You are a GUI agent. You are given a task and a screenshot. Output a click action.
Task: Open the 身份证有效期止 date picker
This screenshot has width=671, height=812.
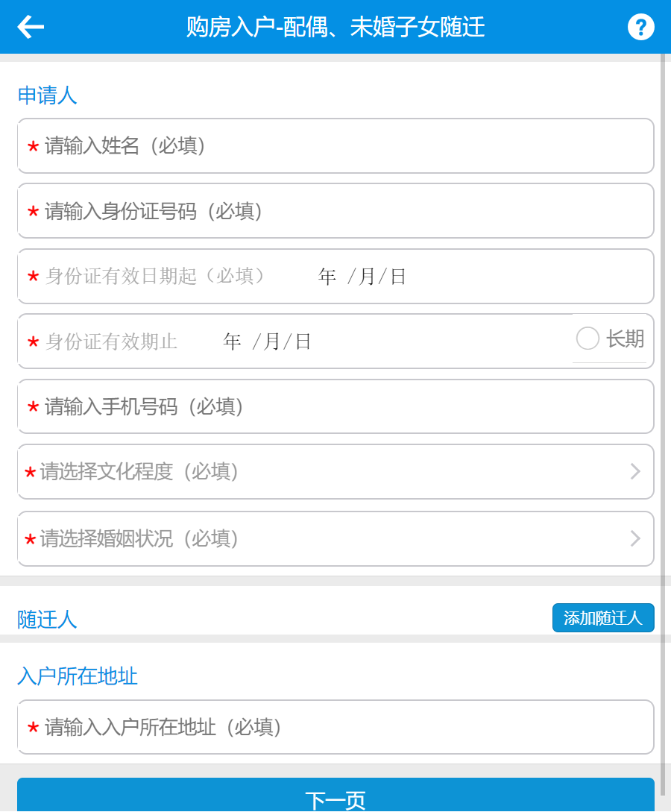pos(267,342)
